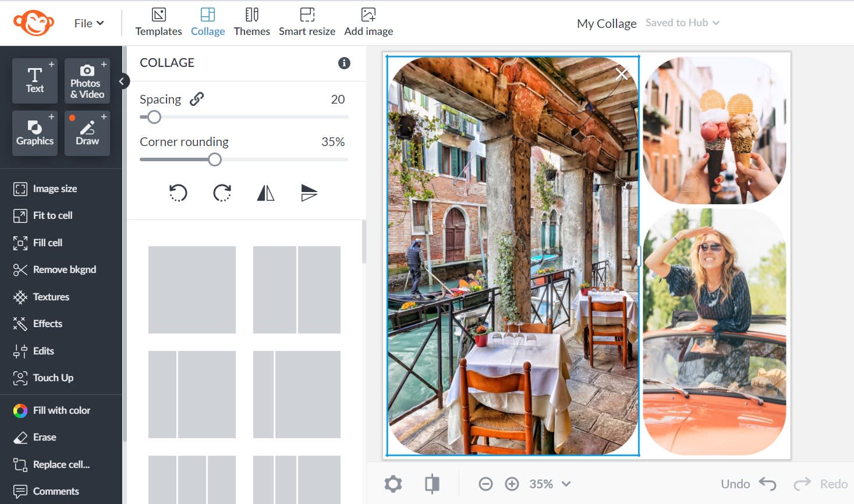Image resolution: width=854 pixels, height=504 pixels.
Task: Open the Templates tab
Action: click(158, 22)
